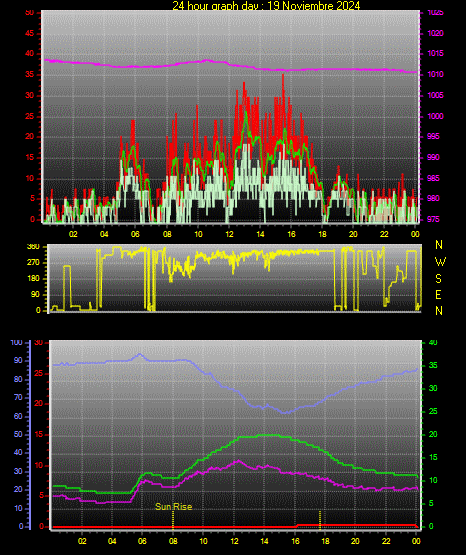Click the 00 hour label ending top chart

[x=415, y=234]
